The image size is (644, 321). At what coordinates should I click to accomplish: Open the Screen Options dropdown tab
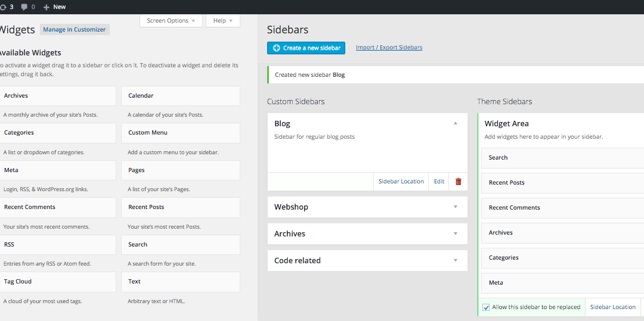[171, 21]
